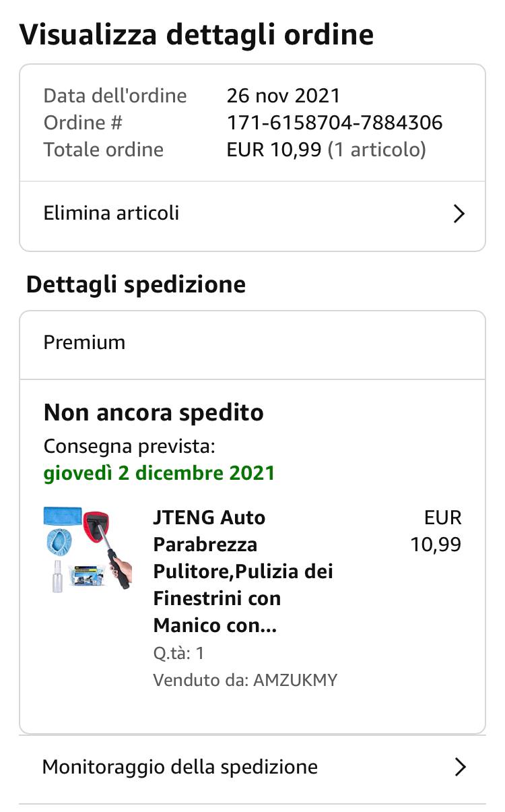
Task: Select the order number 171-6158704-7884306
Action: [335, 123]
